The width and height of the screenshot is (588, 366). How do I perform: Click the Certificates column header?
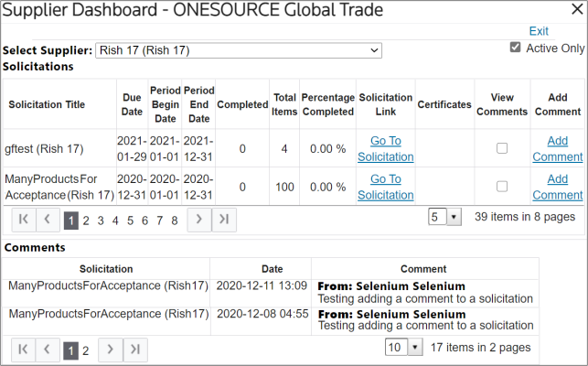(444, 104)
